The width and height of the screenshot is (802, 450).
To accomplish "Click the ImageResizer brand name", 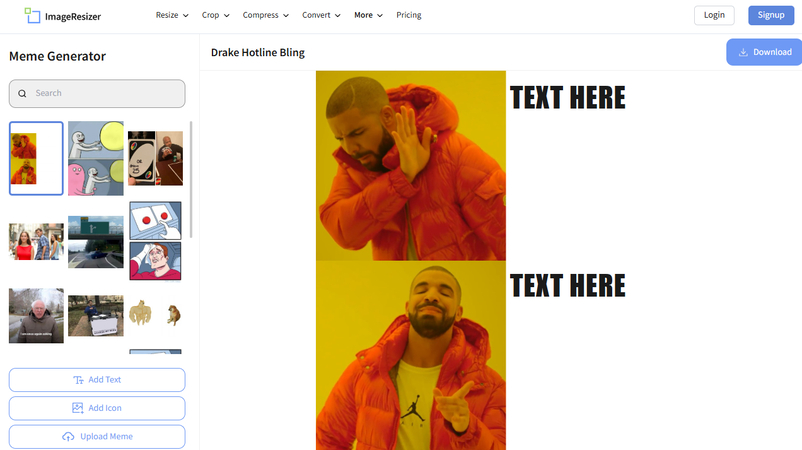I will 73,16.
